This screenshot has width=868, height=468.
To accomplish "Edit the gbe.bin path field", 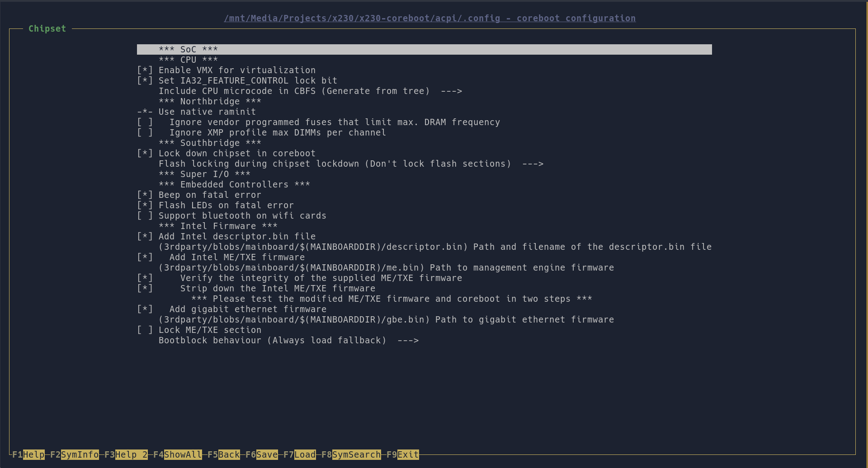I will (x=387, y=319).
